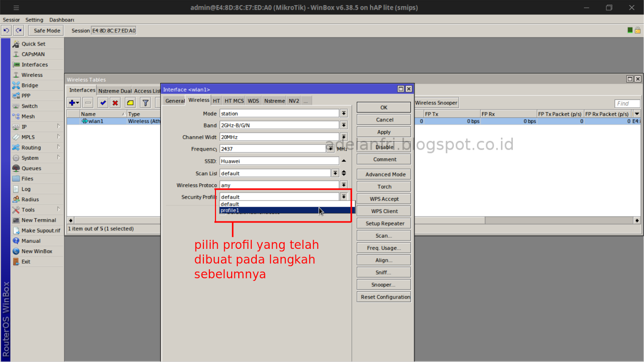
Task: Enable item with blue checkmark button
Action: (x=103, y=103)
